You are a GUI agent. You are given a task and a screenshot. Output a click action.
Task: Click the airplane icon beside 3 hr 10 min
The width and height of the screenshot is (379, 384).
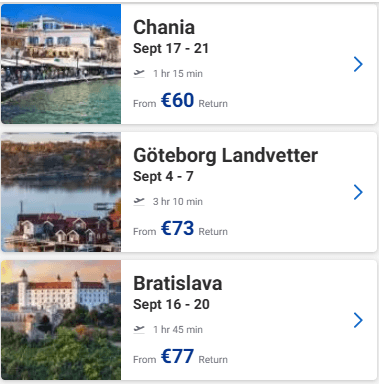139,201
